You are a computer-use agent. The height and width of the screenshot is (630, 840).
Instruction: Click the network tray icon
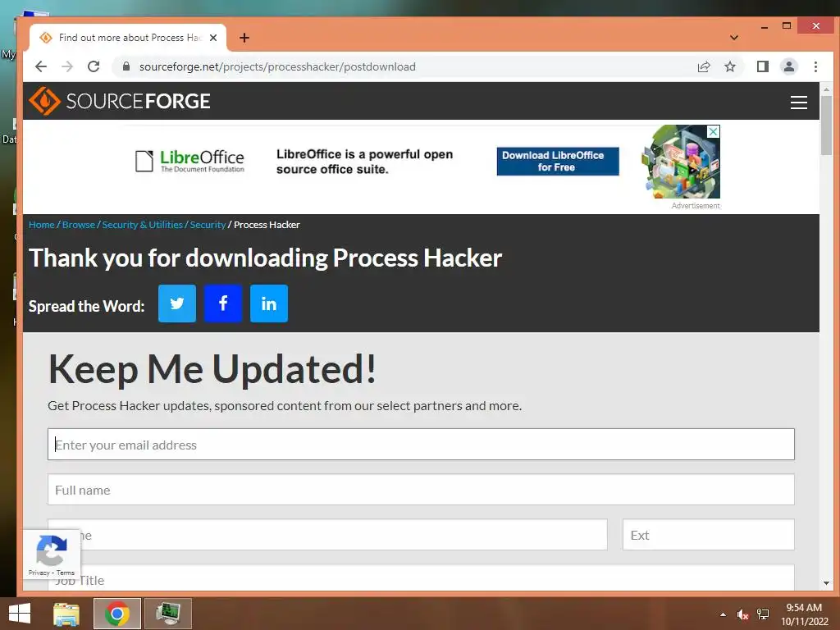pos(763,614)
